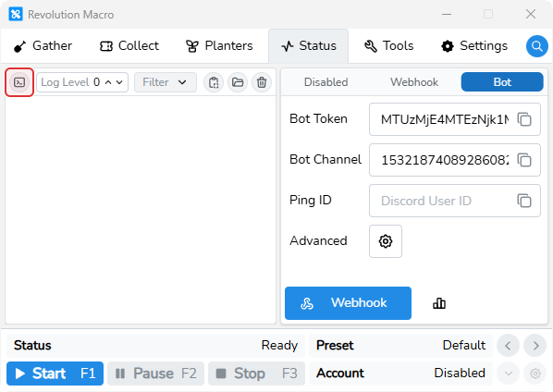Screen dimensions: 553x392
Task: Switch to the Gather tab
Action: pyautogui.click(x=43, y=46)
